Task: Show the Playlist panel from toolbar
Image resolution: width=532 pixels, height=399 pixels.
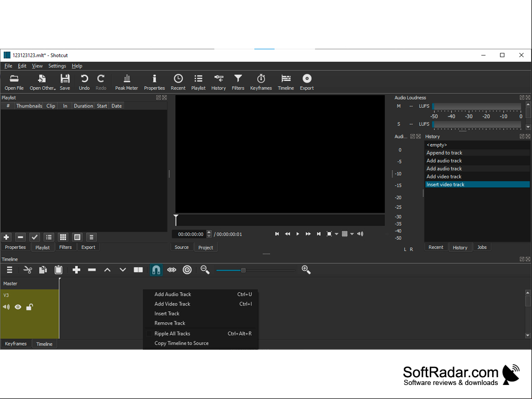Action: pyautogui.click(x=198, y=82)
